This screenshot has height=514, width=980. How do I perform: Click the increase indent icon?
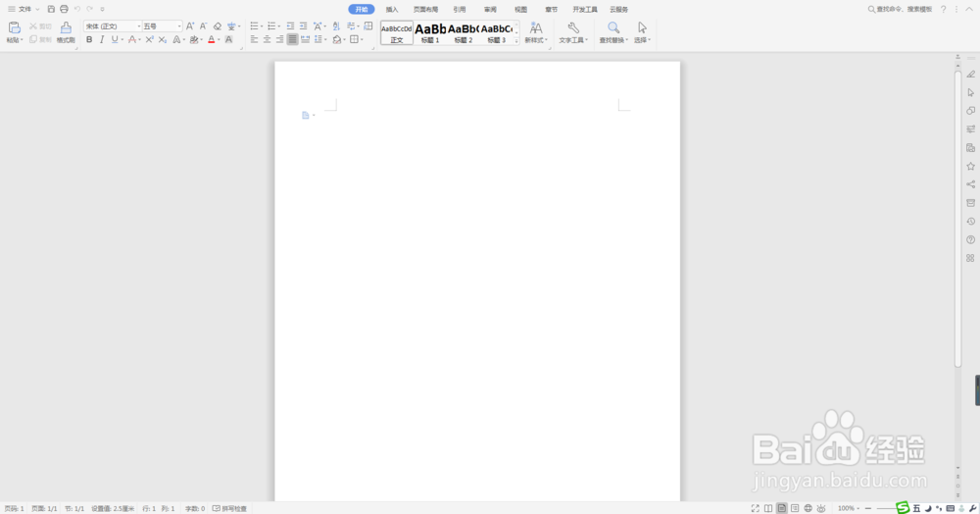303,26
